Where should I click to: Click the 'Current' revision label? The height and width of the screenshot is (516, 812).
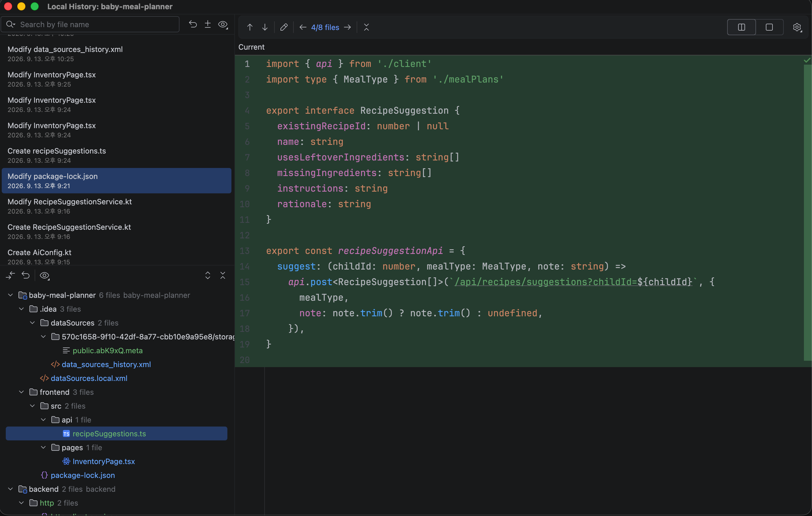[251, 47]
